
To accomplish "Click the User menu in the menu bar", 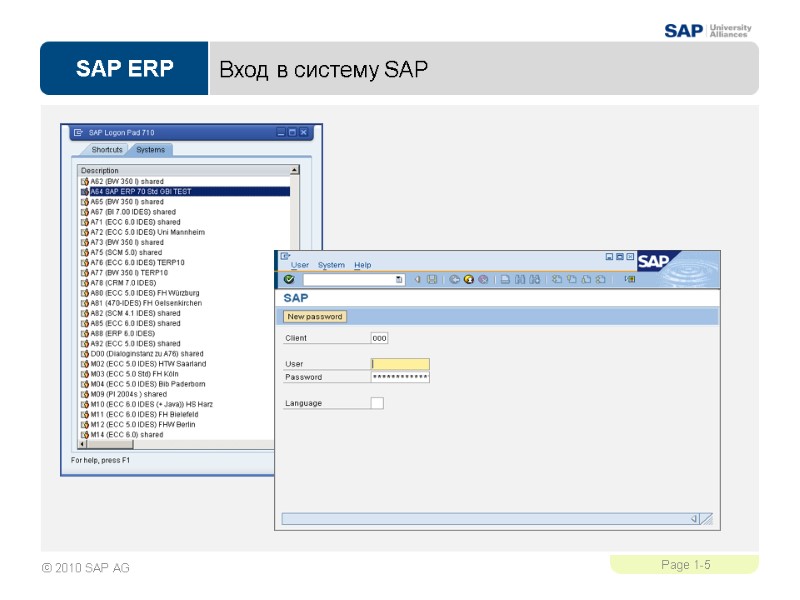I will click(298, 265).
